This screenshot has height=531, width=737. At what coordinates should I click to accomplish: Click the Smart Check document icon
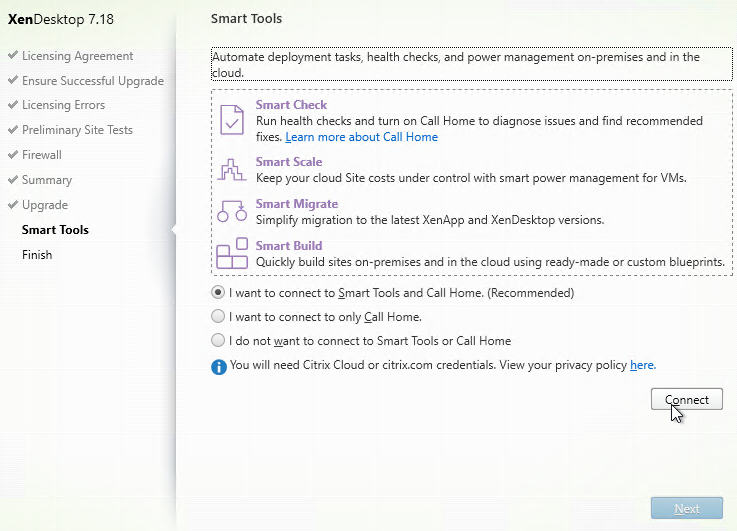pos(232,120)
